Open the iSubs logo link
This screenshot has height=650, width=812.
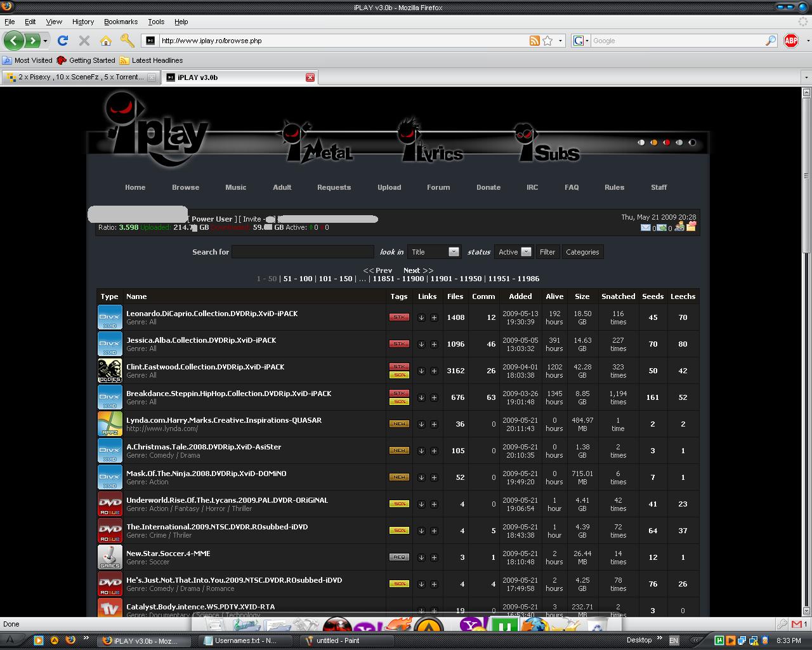pyautogui.click(x=547, y=143)
